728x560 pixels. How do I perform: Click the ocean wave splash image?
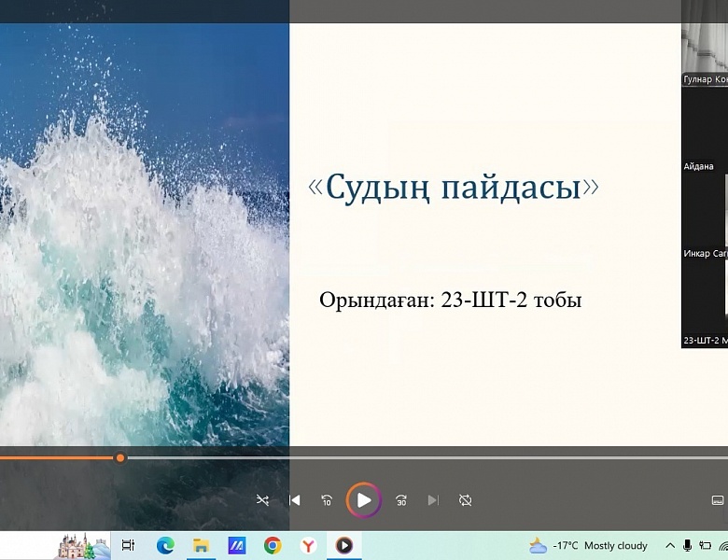145,234
